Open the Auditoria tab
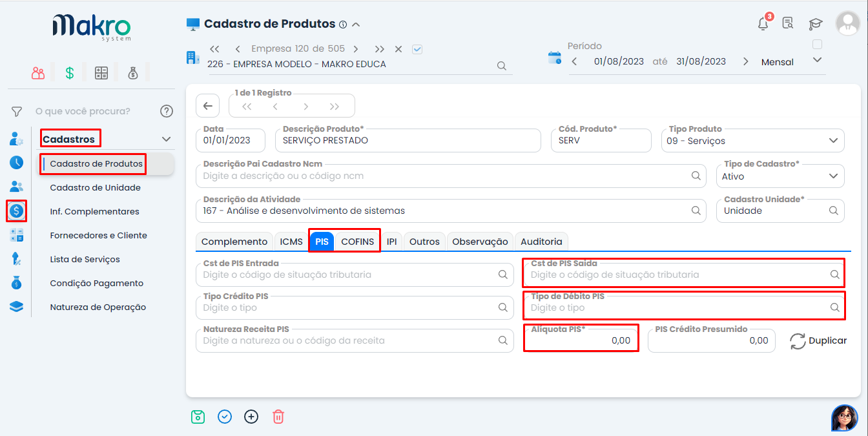The width and height of the screenshot is (868, 436). click(541, 241)
